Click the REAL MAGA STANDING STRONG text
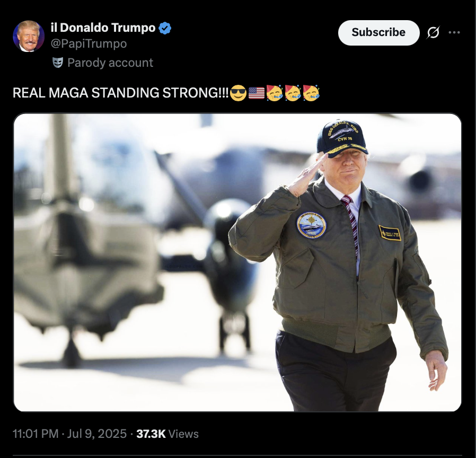476x458 pixels. pyautogui.click(x=120, y=93)
